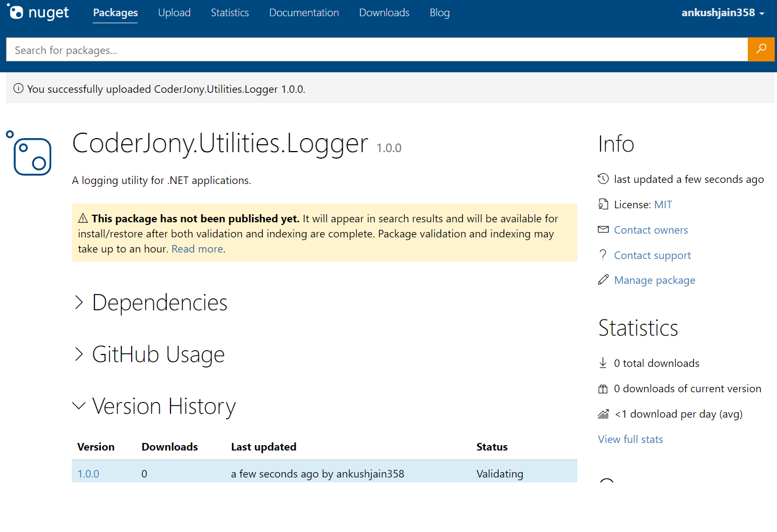Click the 'Status' column header
Viewport: 777px width, 532px height.
(x=492, y=447)
